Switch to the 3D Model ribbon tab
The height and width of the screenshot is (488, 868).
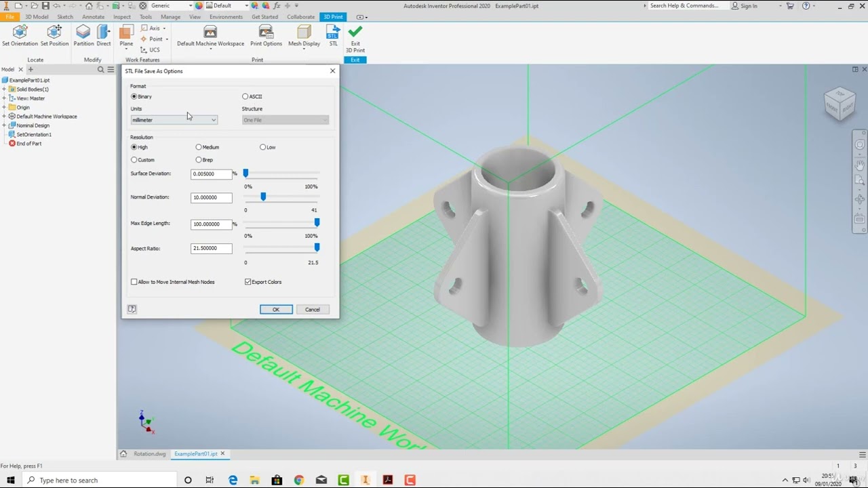pyautogui.click(x=37, y=17)
